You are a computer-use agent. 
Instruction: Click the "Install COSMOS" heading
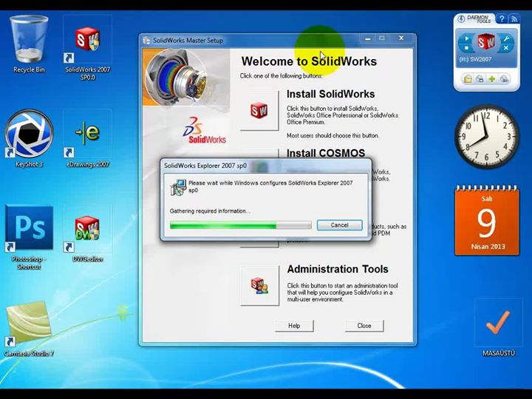(326, 153)
